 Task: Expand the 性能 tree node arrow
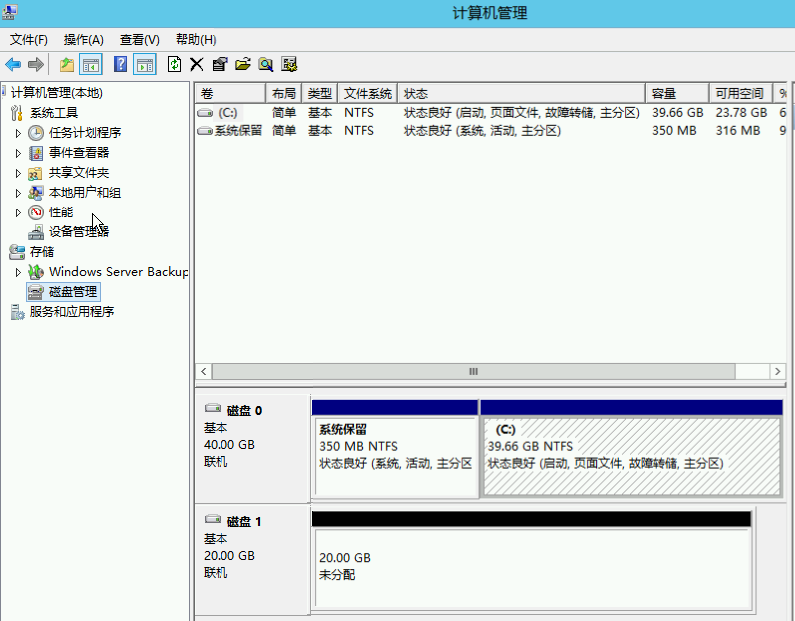pyautogui.click(x=18, y=213)
